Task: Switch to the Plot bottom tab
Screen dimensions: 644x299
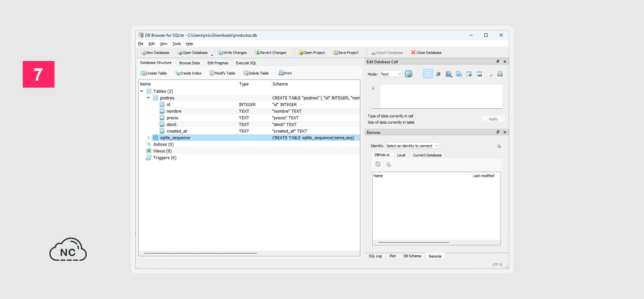Action: coord(392,256)
